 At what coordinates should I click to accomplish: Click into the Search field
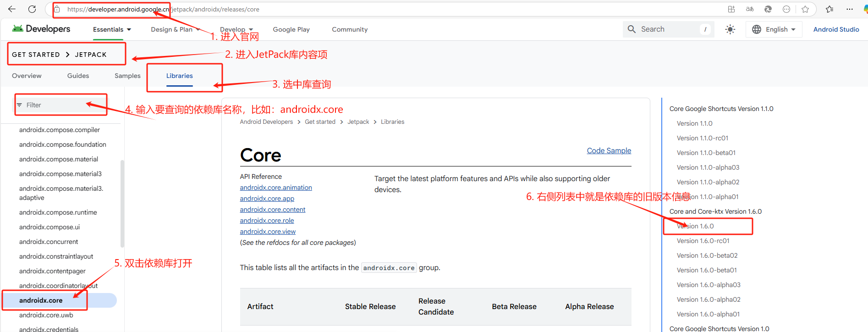coord(669,29)
